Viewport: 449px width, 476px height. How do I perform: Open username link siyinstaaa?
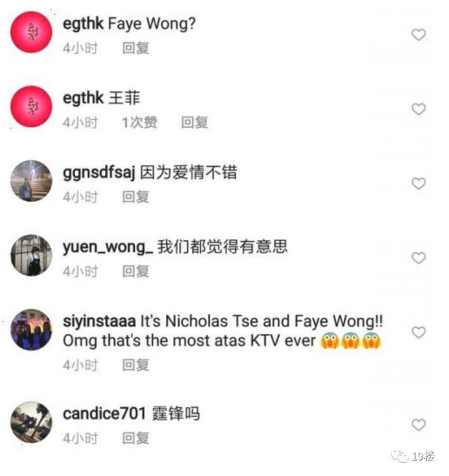point(99,321)
